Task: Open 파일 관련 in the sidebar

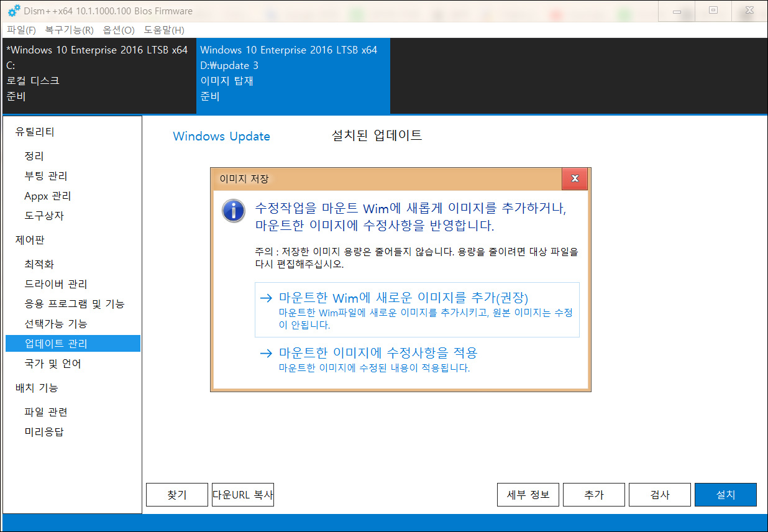Action: [x=46, y=412]
